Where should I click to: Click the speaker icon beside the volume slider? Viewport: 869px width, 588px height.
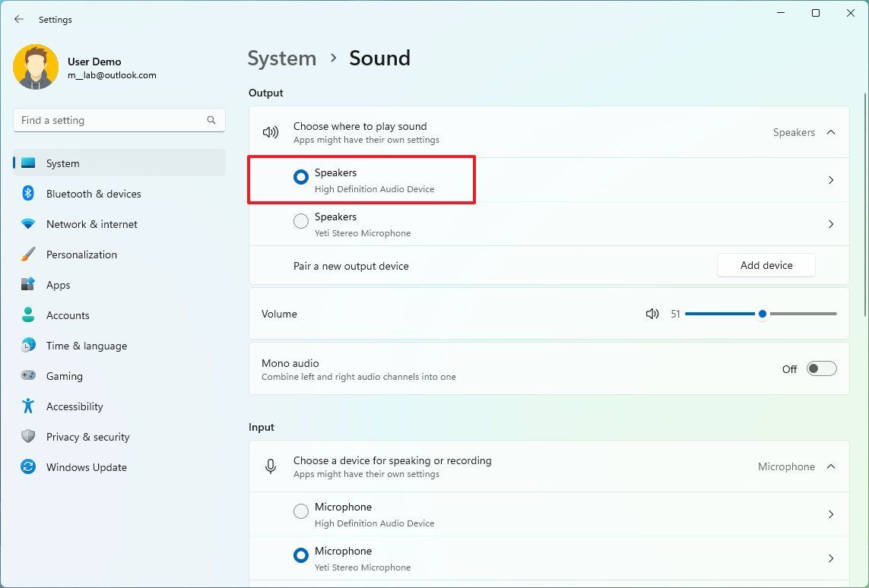[652, 314]
